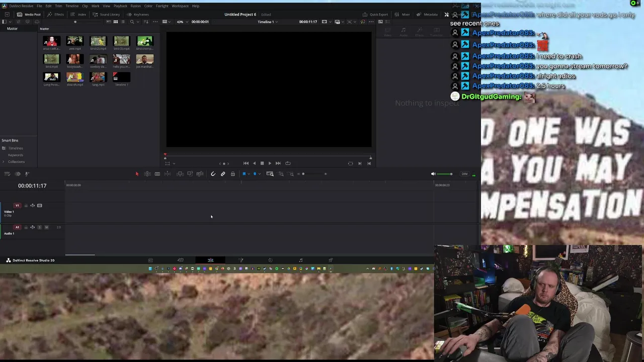The width and height of the screenshot is (644, 362).
Task: Open the marker color dropdown
Action: pos(259,174)
